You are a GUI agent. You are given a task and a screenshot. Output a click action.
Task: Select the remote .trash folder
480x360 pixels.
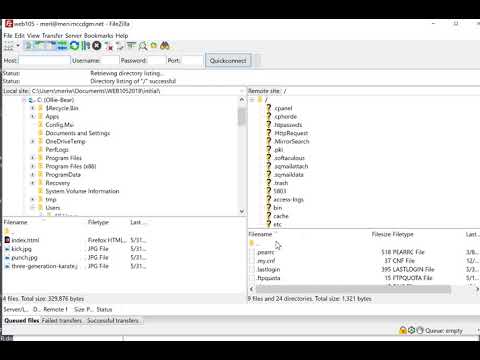[x=281, y=183]
